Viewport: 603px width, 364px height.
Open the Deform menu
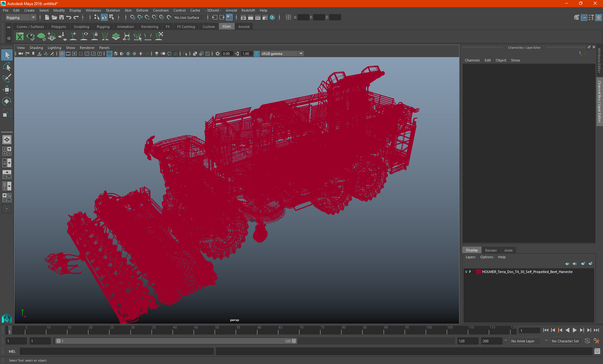click(x=142, y=10)
